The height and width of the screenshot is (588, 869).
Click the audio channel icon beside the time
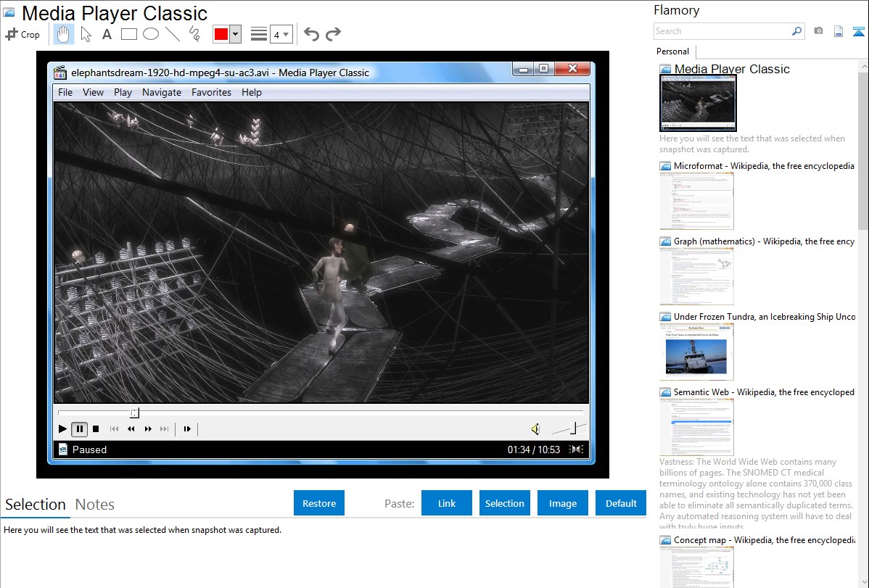(x=577, y=449)
